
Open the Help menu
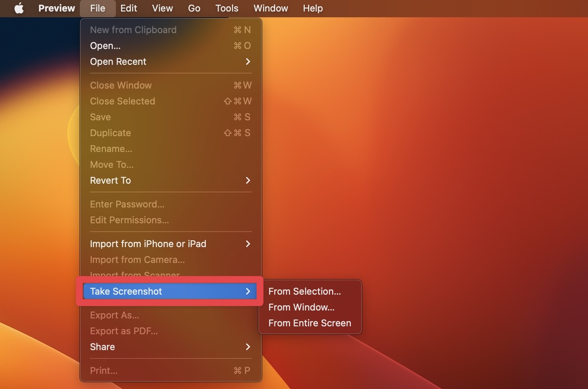(313, 8)
